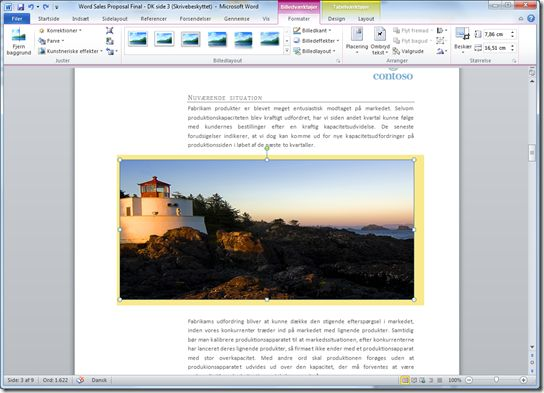Click the Placering (position) button
The height and width of the screenshot is (393, 544).
(357, 41)
